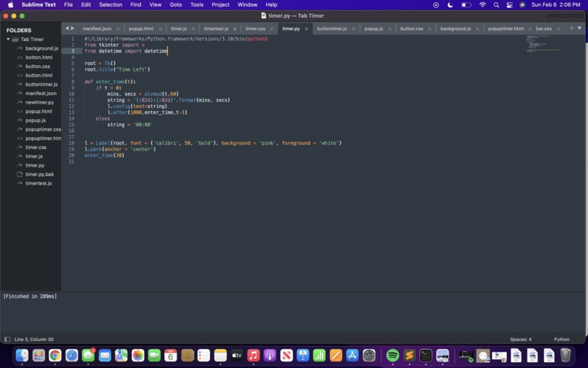Open Terminal in the dock
This screenshot has width=588, height=368.
pos(425,355)
